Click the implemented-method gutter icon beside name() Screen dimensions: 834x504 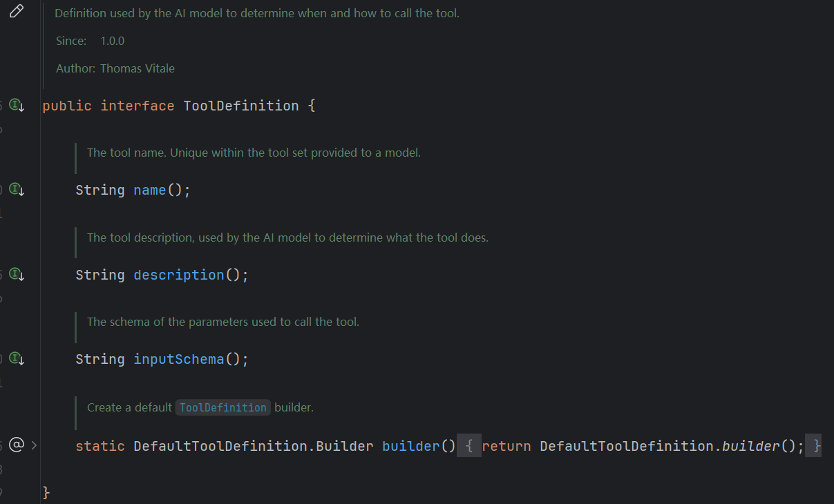pyautogui.click(x=17, y=190)
